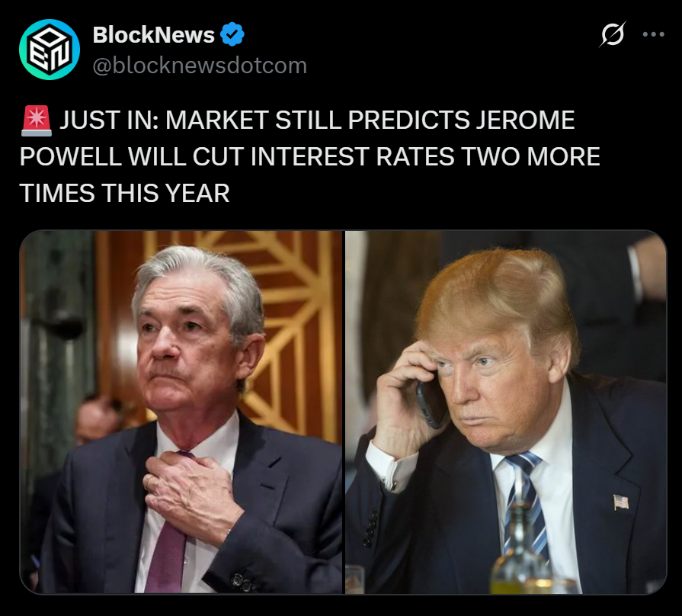The width and height of the screenshot is (682, 616).
Task: Open the @blocknewsdotcom handle link
Action: (200, 66)
